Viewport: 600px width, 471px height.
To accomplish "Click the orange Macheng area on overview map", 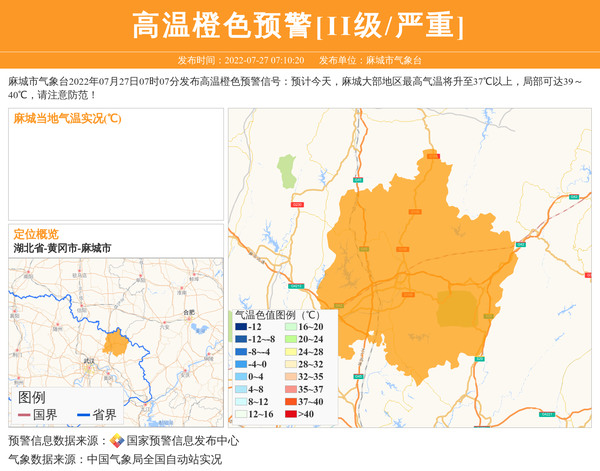I will tap(115, 345).
